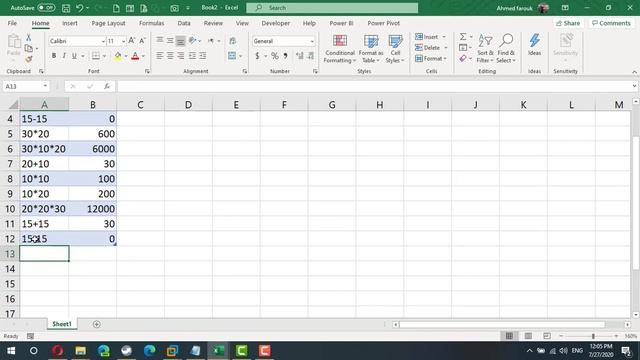This screenshot has height=360, width=640.
Task: Switch to the Insert tab
Action: pyautogui.click(x=70, y=23)
